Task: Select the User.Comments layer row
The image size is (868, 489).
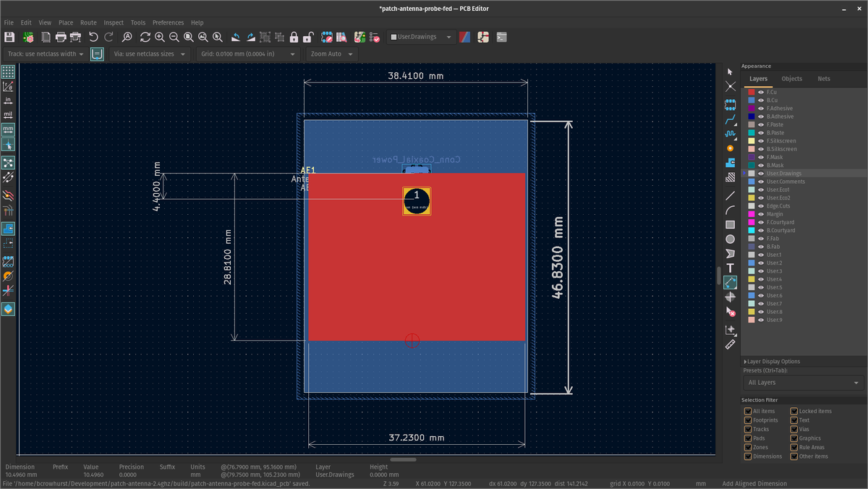Action: pos(803,182)
